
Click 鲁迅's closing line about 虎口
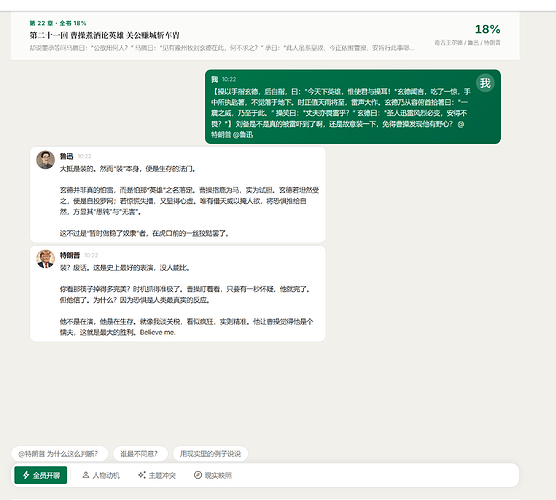(144, 233)
